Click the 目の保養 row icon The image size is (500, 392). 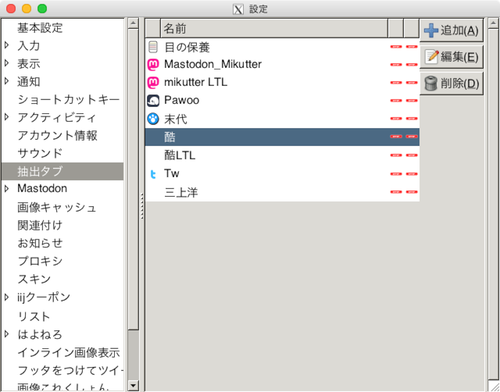tap(153, 47)
